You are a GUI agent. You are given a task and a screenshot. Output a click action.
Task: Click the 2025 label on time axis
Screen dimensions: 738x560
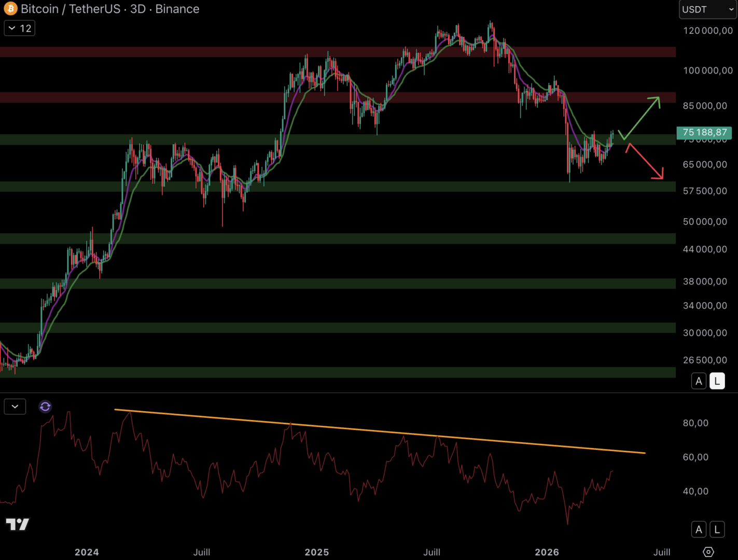[316, 552]
